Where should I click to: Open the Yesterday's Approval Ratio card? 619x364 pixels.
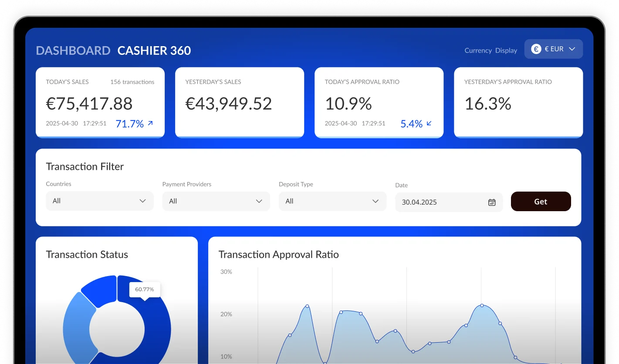(518, 102)
